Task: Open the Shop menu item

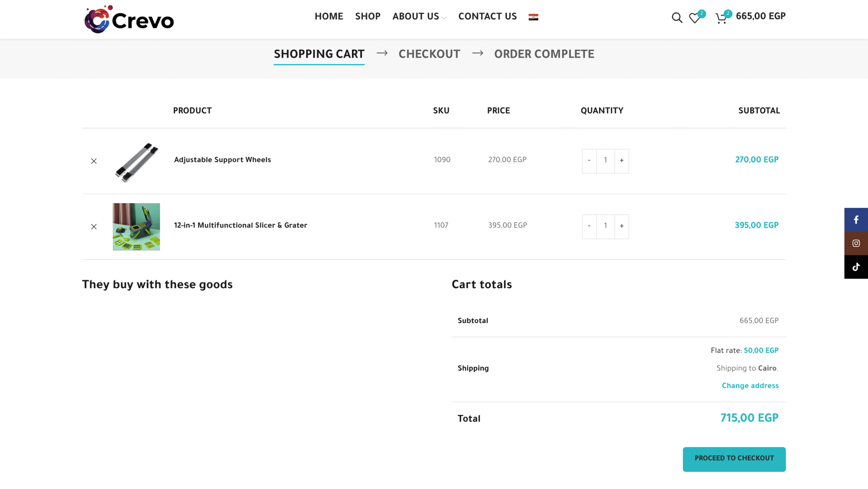Action: [x=368, y=16]
